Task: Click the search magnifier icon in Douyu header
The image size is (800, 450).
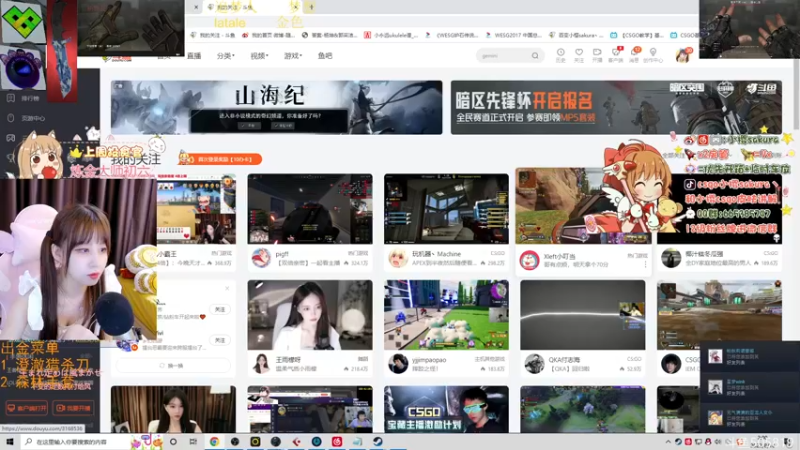Action: (x=535, y=56)
